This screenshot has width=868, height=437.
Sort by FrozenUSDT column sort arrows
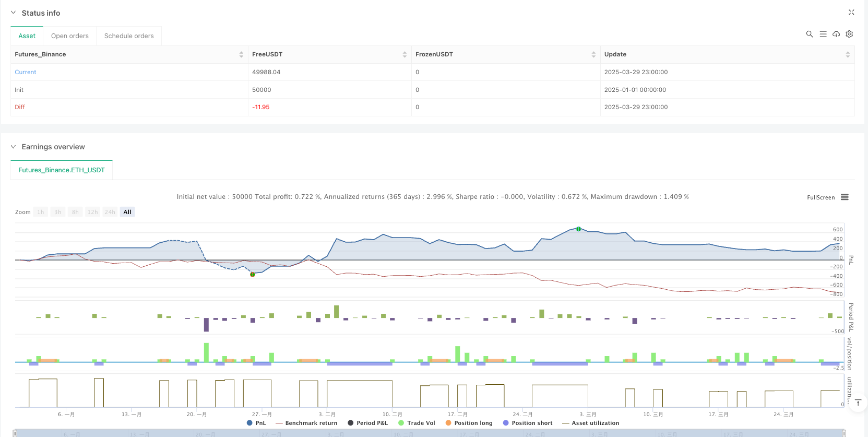593,54
